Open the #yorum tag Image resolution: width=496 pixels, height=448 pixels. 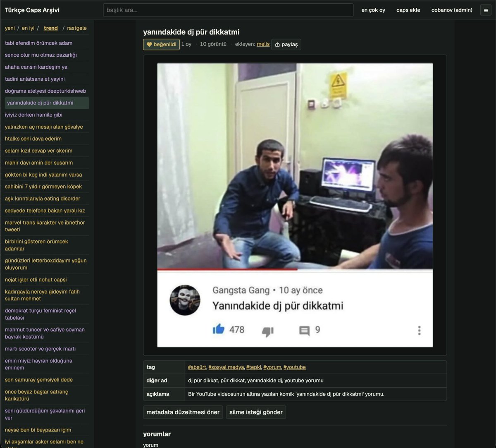(x=272, y=367)
